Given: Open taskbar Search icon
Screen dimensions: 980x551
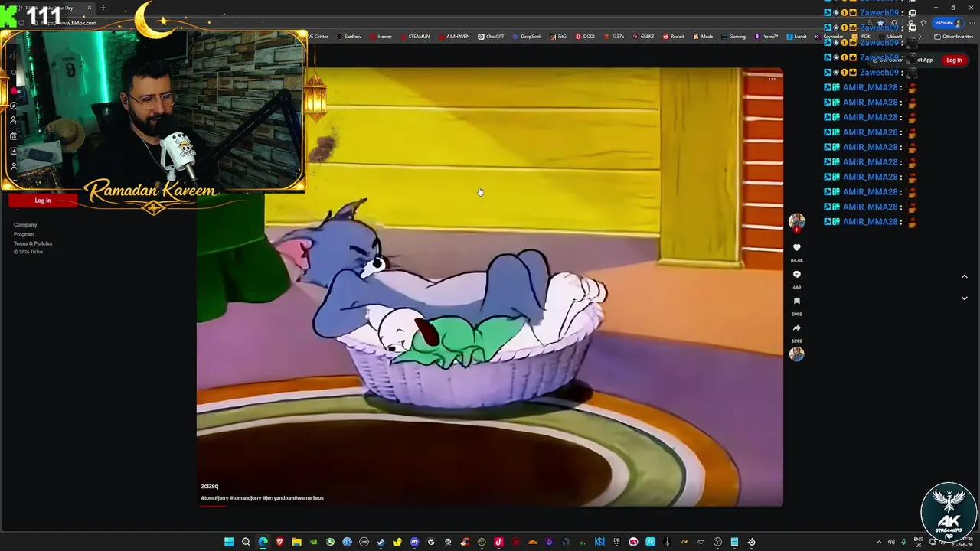Looking at the screenshot, I should [x=246, y=542].
